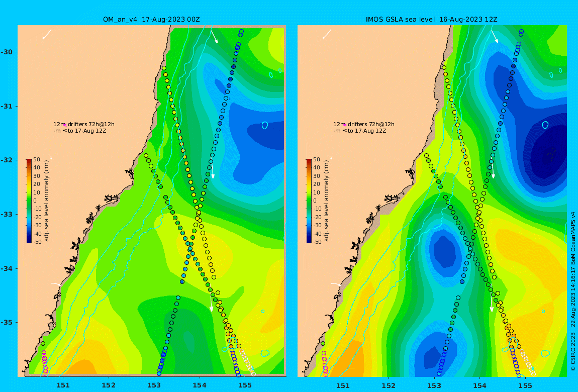578x392 pixels.
Task: Click longitude 151 under the IMOS GSLA map
Action: [x=343, y=386]
